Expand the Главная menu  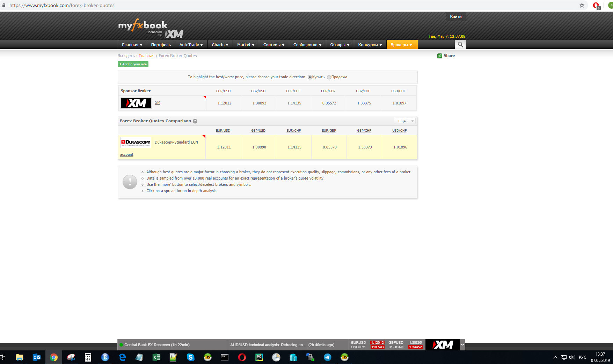pyautogui.click(x=132, y=45)
